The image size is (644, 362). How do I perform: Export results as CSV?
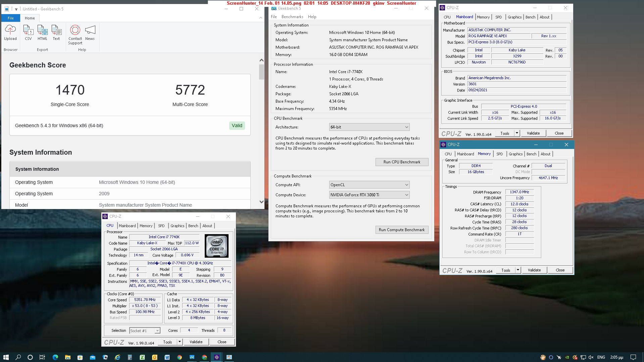tap(28, 33)
